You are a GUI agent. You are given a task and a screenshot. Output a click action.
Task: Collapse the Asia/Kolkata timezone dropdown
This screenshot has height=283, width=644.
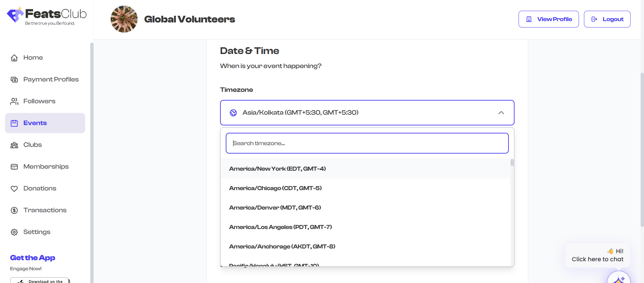[x=367, y=113]
